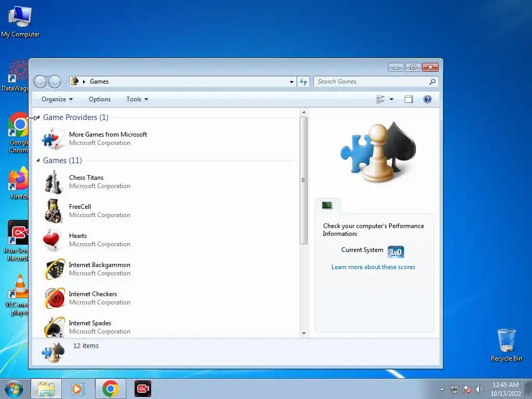Click the Chess Titans name text

[86, 178]
